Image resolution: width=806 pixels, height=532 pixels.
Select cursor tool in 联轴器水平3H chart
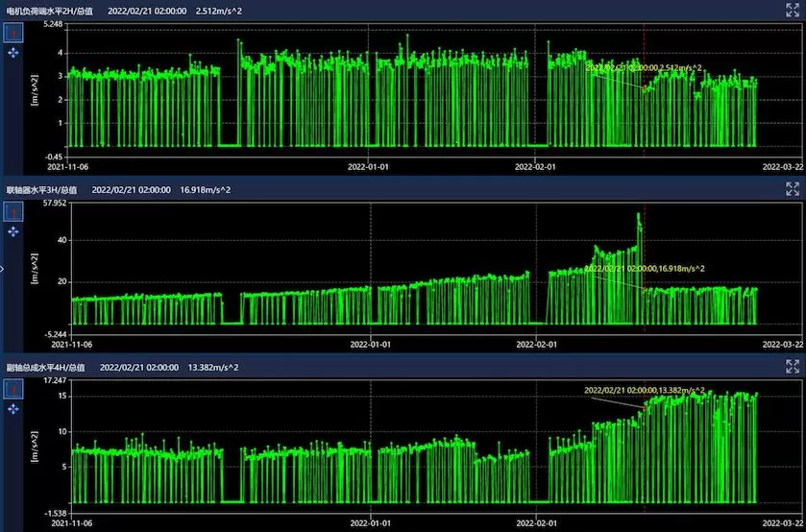click(x=13, y=209)
